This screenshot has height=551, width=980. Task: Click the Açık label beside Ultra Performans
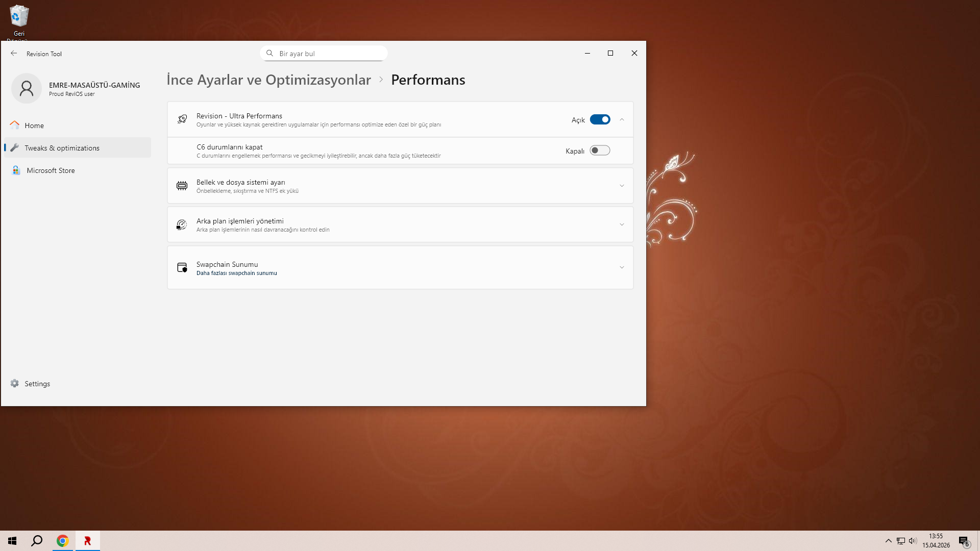click(578, 120)
